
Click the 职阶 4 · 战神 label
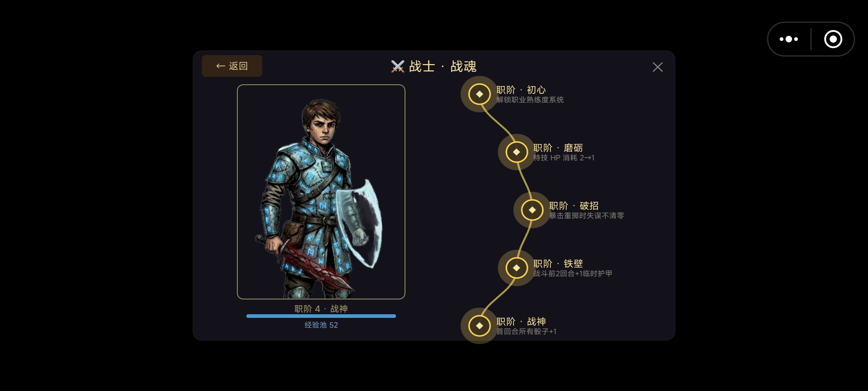321,309
